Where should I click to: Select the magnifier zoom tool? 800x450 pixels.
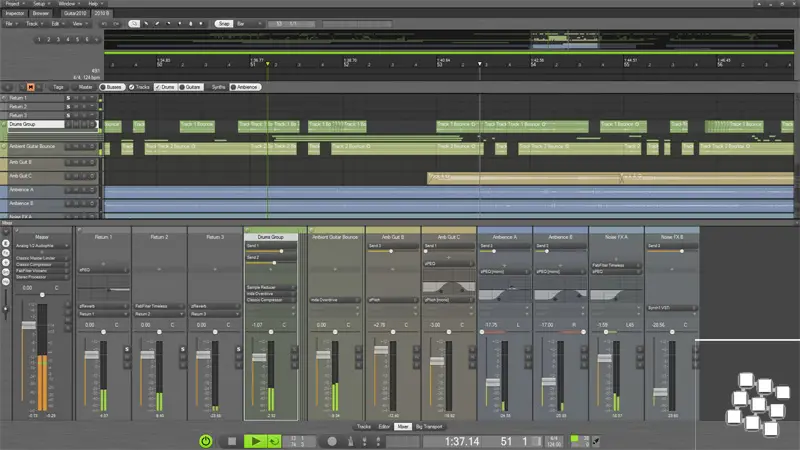(x=134, y=22)
